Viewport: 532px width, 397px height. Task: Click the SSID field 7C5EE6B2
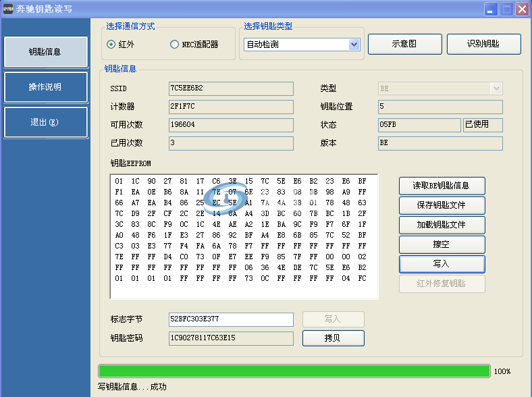point(231,88)
